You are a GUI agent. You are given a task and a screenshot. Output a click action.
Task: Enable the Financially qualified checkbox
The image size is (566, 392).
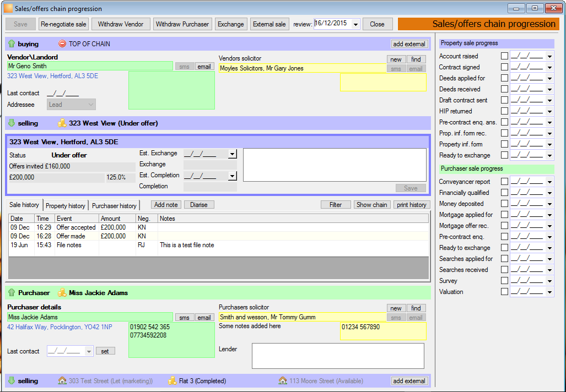504,193
